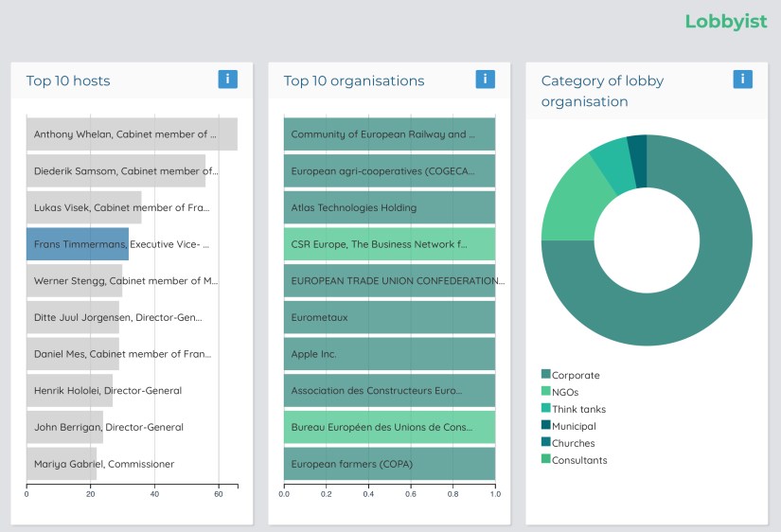Open info icon for Top 10 organisations
This screenshot has width=781, height=532.
(485, 80)
